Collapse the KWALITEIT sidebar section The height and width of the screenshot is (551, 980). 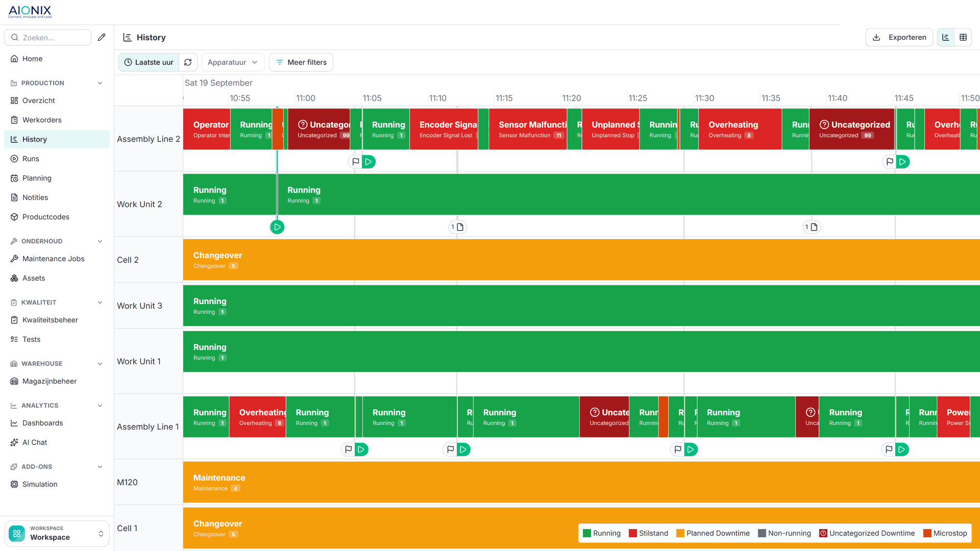tap(100, 303)
